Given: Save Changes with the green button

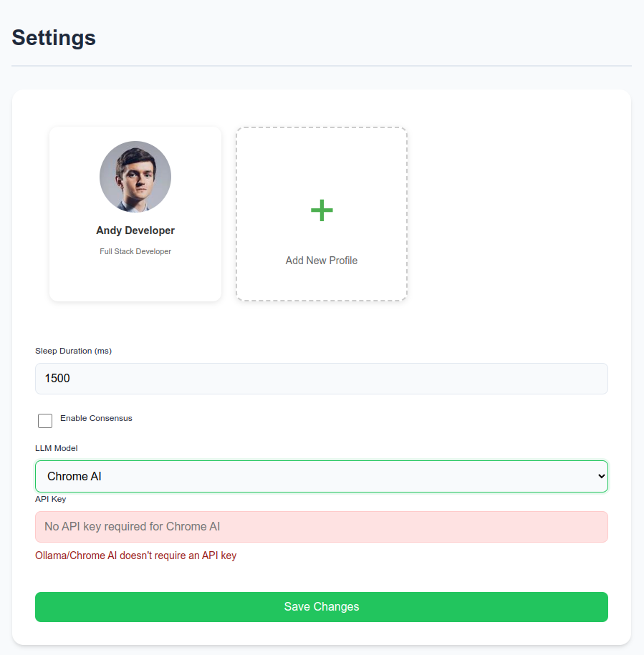Looking at the screenshot, I should [322, 607].
